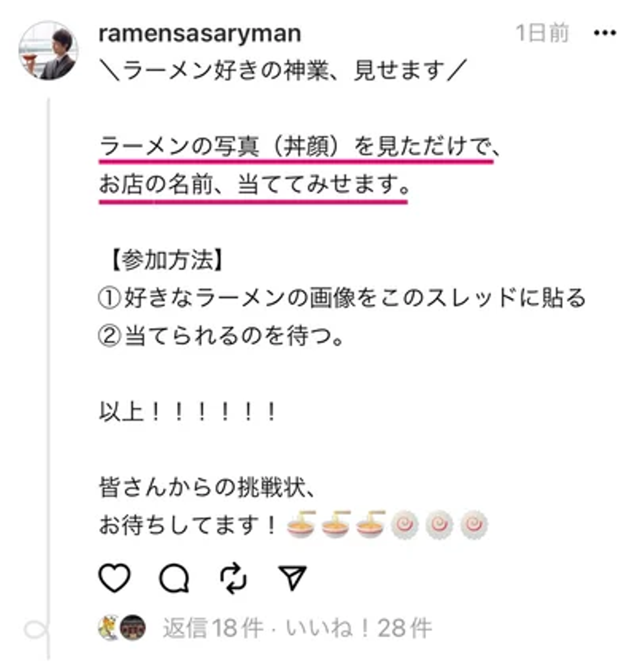Click the second dark replier avatar
This screenshot has width=644, height=666.
point(133,628)
